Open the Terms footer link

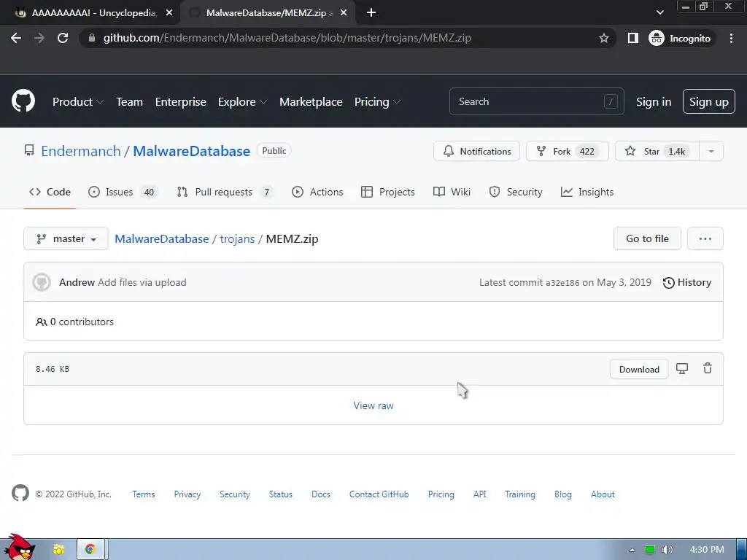click(144, 494)
